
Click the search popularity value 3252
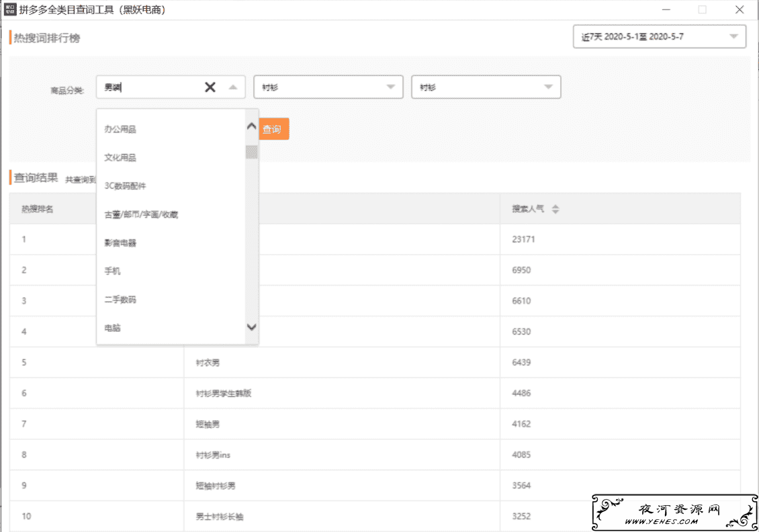521,517
